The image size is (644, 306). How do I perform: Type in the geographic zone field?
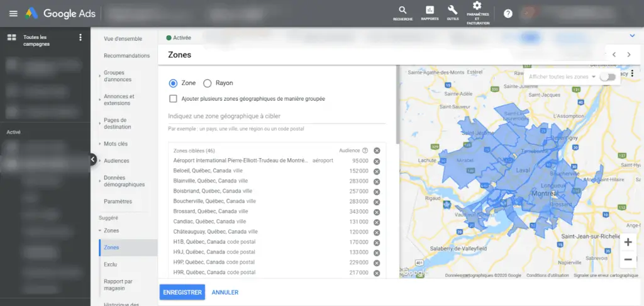(277, 116)
